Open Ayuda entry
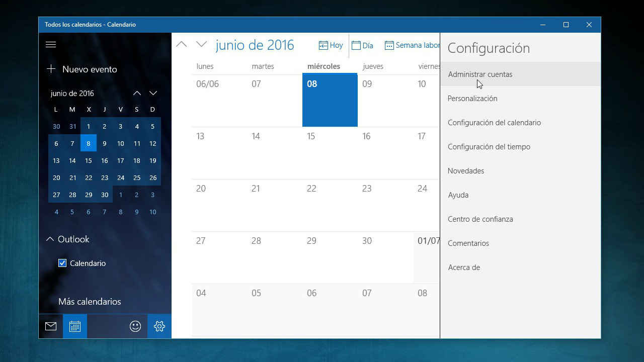The image size is (644, 362). [520, 195]
